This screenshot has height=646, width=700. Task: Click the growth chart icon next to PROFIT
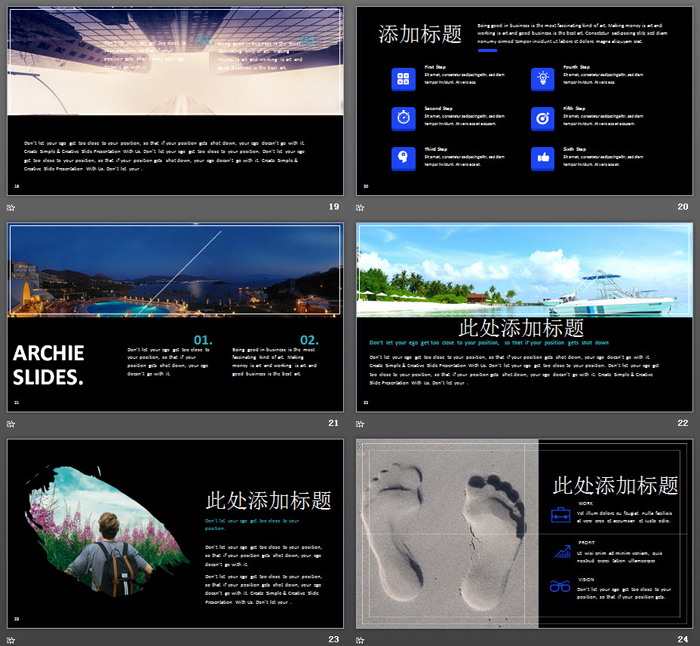tap(561, 551)
